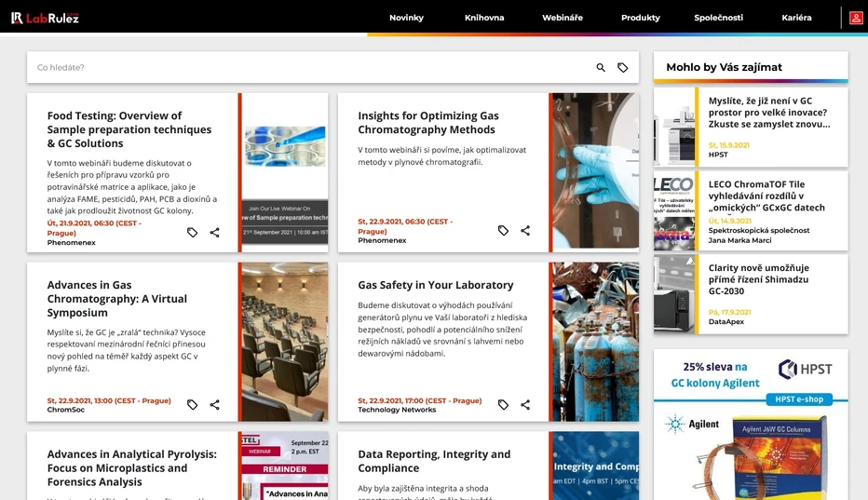Click blue gas cylinders thumbnail
868x500 pixels.
pyautogui.click(x=596, y=342)
